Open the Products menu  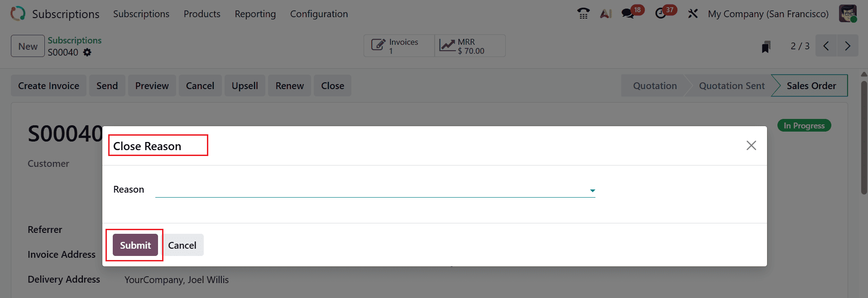201,14
